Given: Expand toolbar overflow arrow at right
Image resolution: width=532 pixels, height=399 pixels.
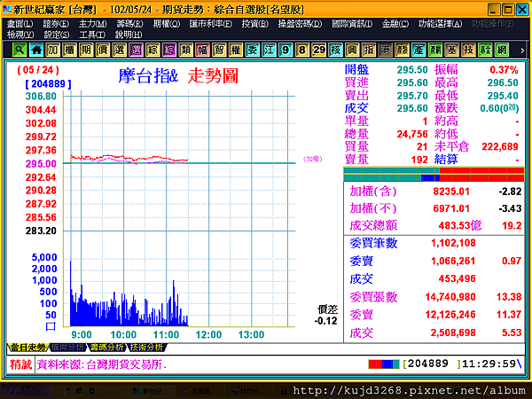Looking at the screenshot, I should [522, 51].
